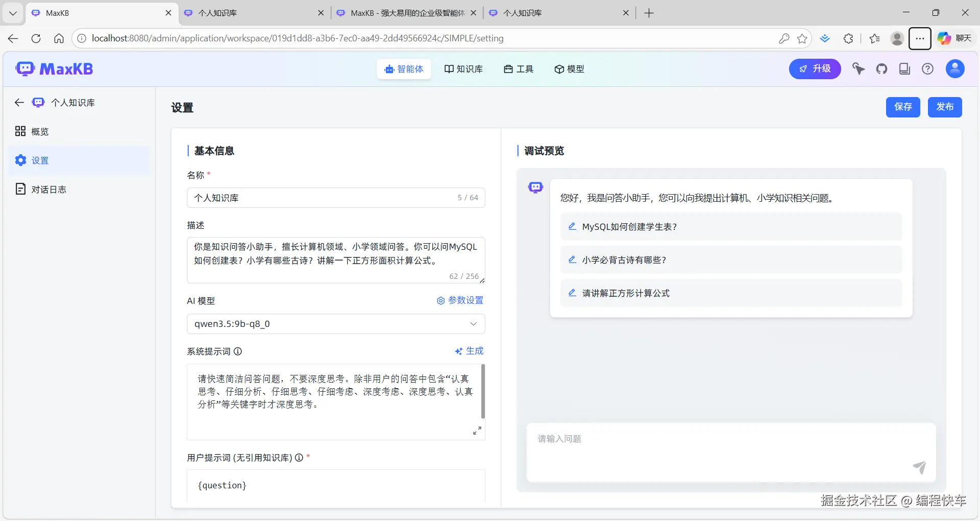
Task: Open 参数设置 for the AI model
Action: (460, 300)
